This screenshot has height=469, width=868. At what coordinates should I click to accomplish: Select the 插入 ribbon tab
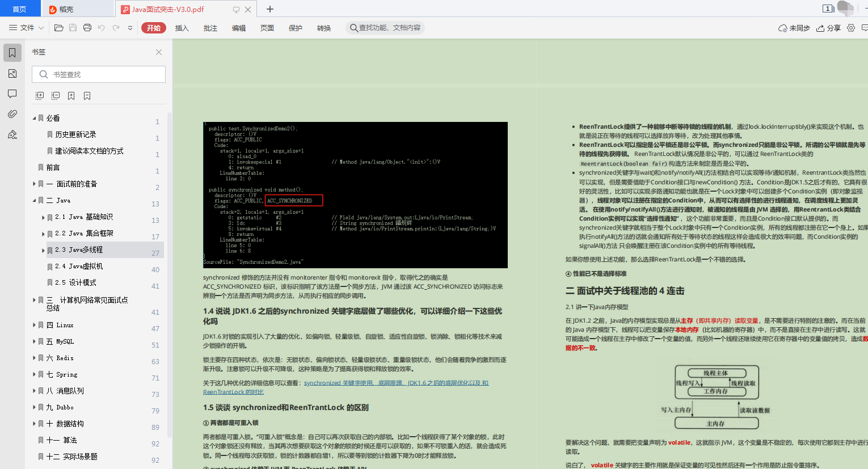pos(182,28)
